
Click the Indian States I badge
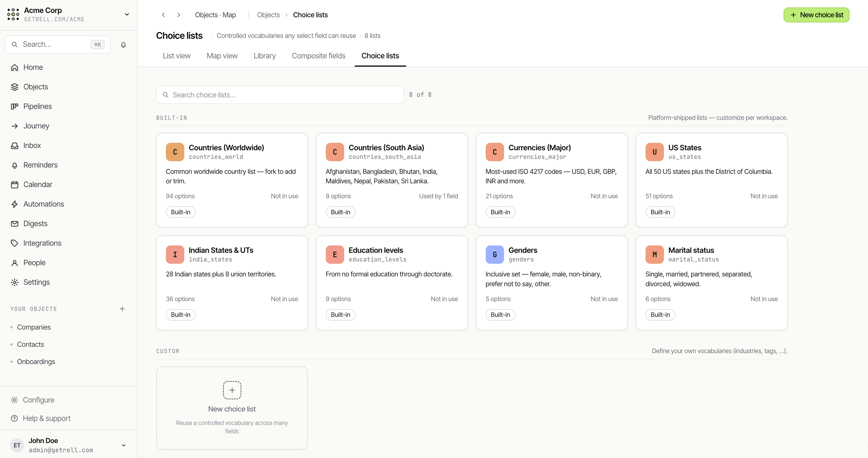tap(175, 255)
